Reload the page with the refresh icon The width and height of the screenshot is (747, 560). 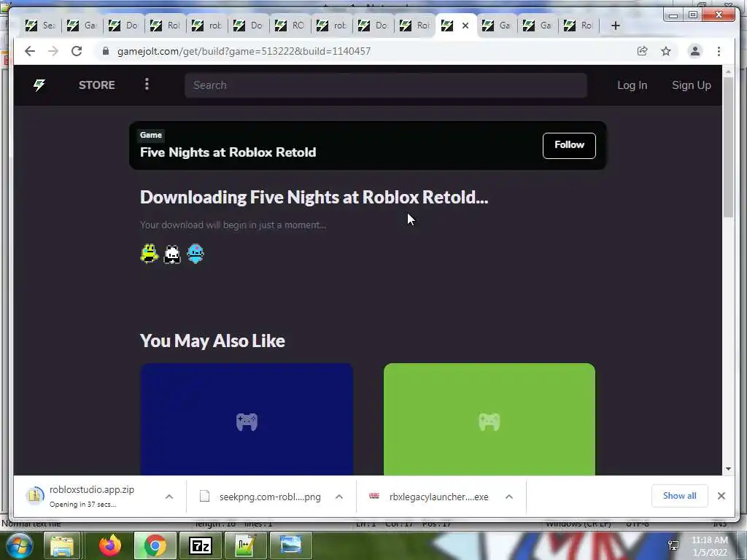click(x=76, y=51)
